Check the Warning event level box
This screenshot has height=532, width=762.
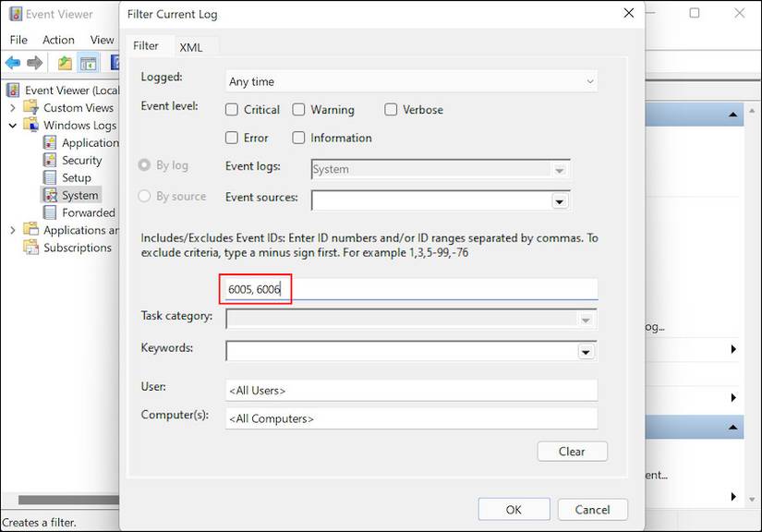tap(298, 110)
